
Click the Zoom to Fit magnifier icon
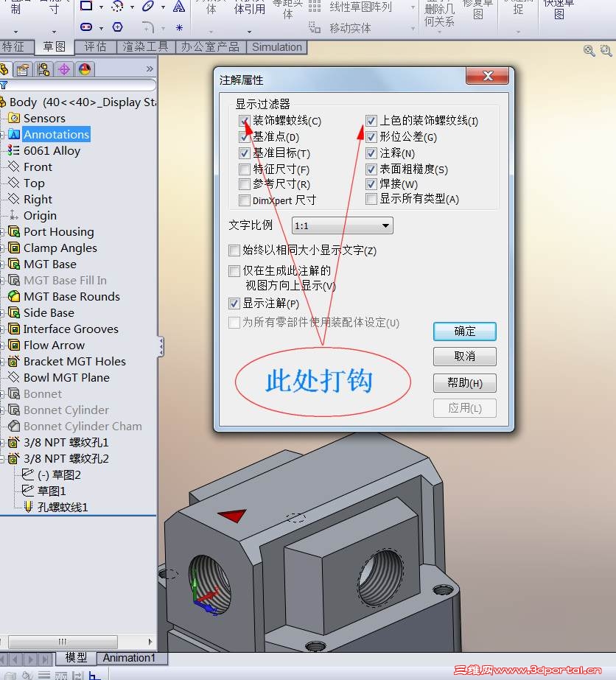[589, 51]
